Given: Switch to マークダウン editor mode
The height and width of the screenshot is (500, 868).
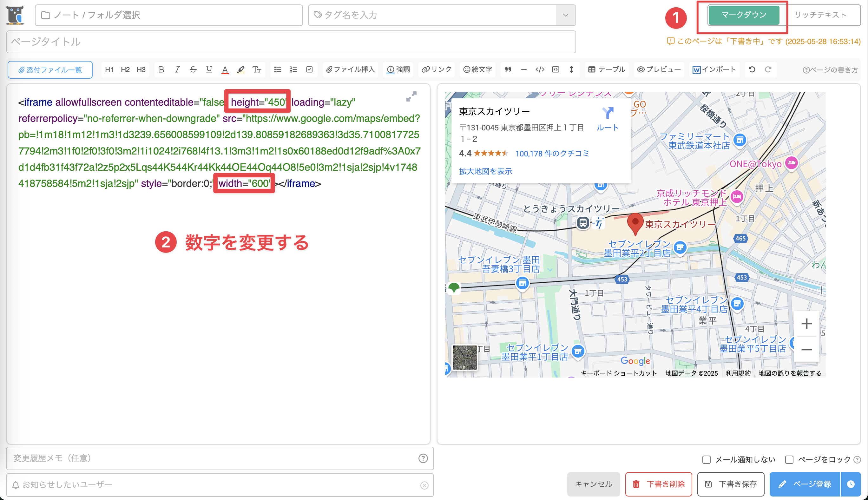Looking at the screenshot, I should pyautogui.click(x=744, y=15).
